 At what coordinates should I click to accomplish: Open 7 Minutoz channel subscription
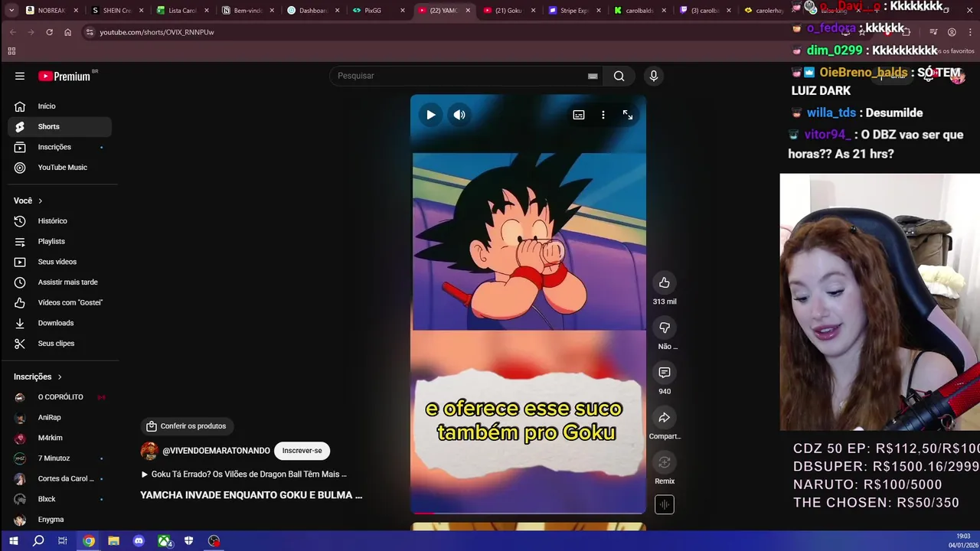point(60,458)
